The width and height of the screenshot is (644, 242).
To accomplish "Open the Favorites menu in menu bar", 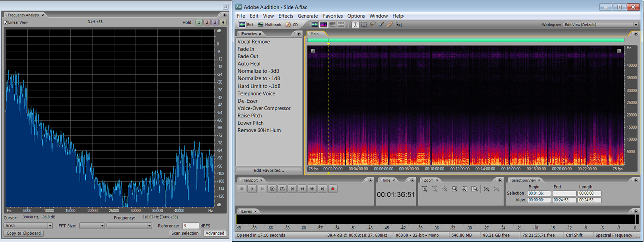I will click(x=333, y=16).
